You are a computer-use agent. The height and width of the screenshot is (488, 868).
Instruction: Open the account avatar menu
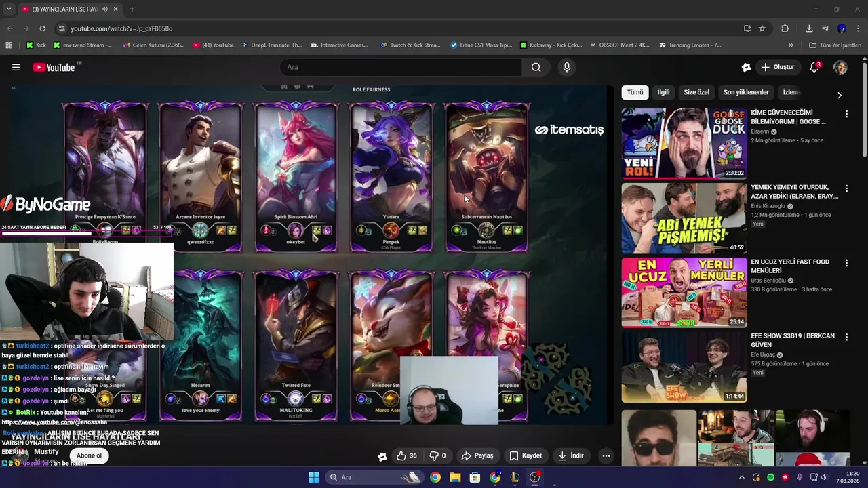(840, 67)
